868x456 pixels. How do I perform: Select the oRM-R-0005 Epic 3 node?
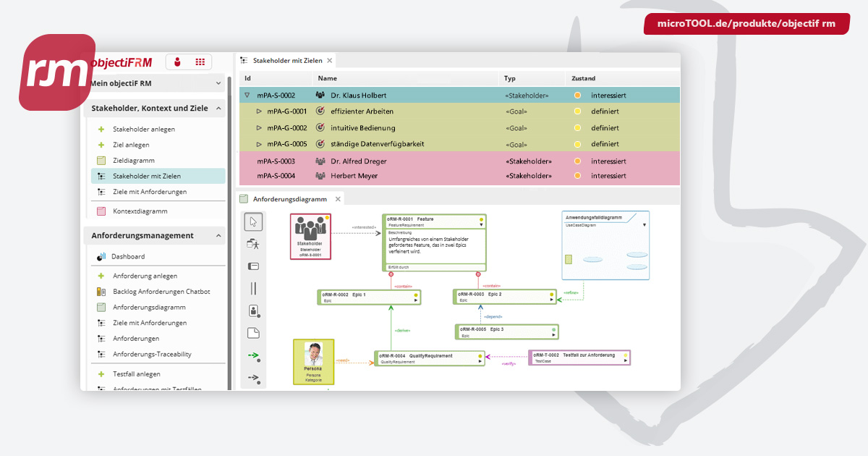point(507,332)
